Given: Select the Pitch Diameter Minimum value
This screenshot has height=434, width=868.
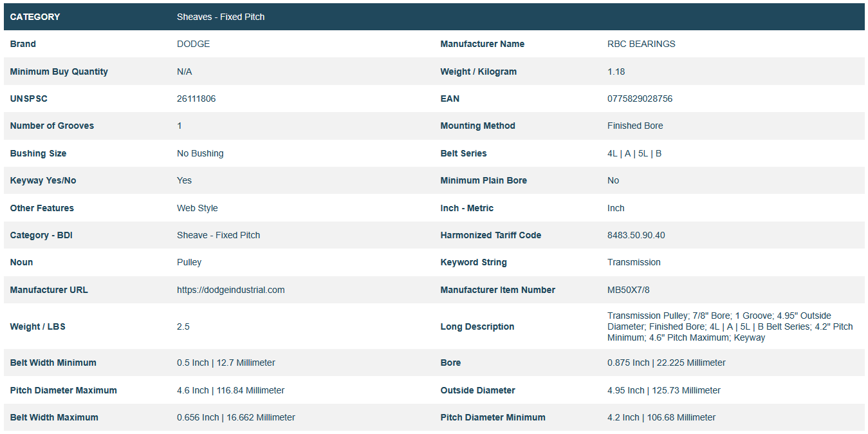Looking at the screenshot, I should tap(661, 417).
